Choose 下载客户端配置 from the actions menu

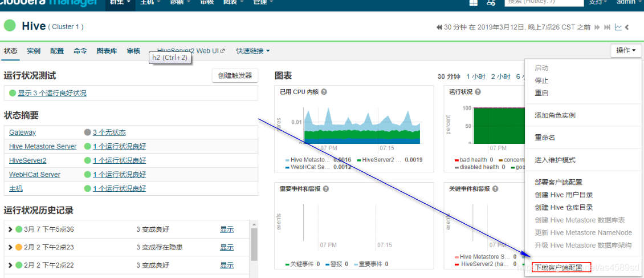pos(559,268)
